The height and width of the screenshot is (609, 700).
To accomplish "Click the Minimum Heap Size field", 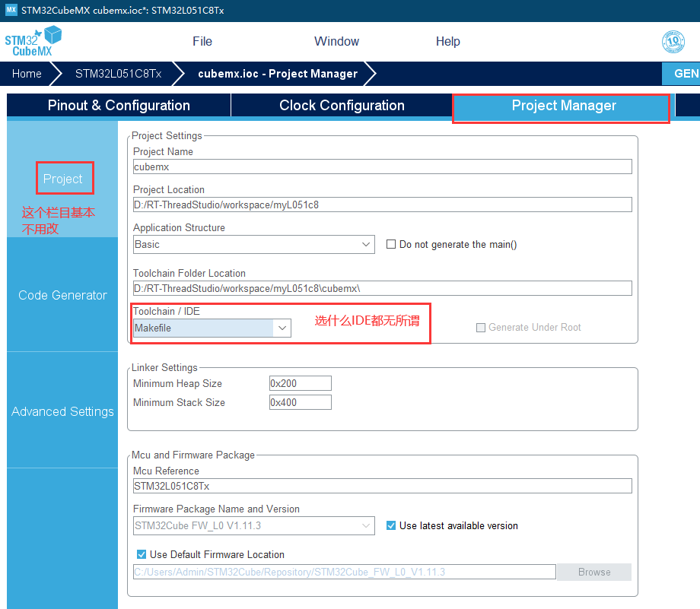I will (x=301, y=383).
